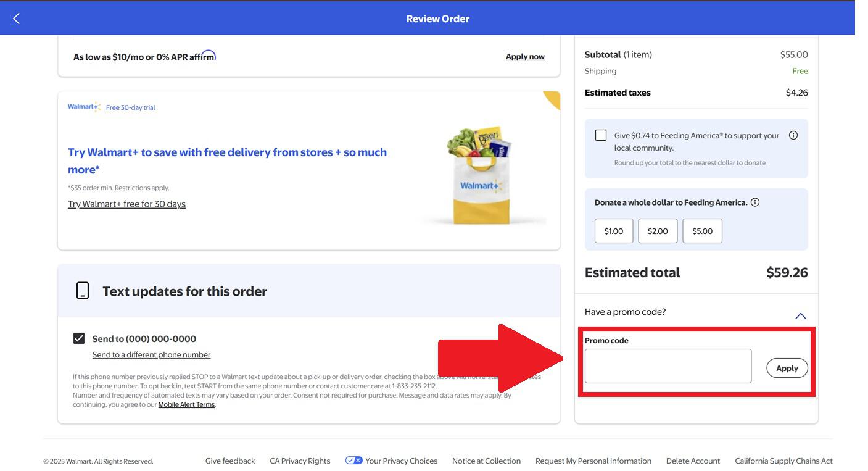Click the Estimated taxes $4.26 value
This screenshot has width=868, height=471.
click(x=796, y=93)
